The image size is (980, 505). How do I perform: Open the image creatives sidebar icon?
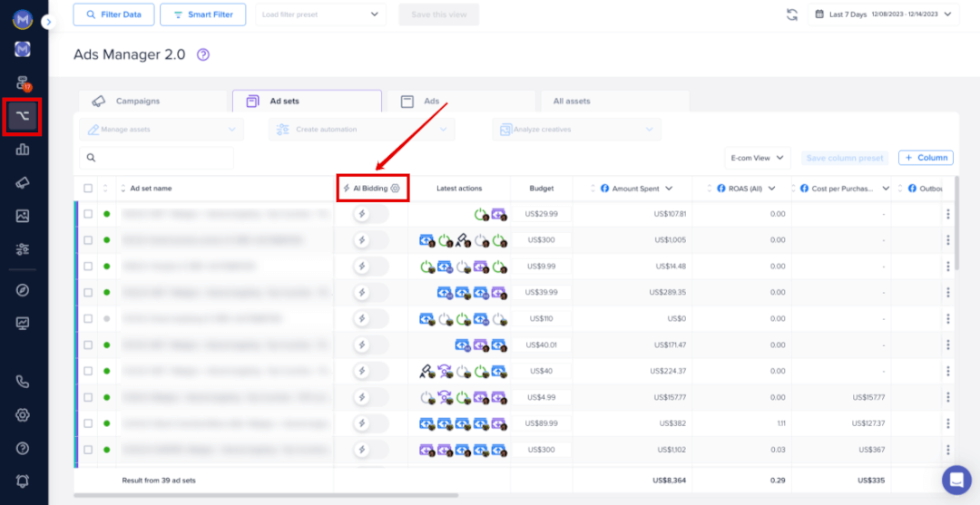[23, 216]
